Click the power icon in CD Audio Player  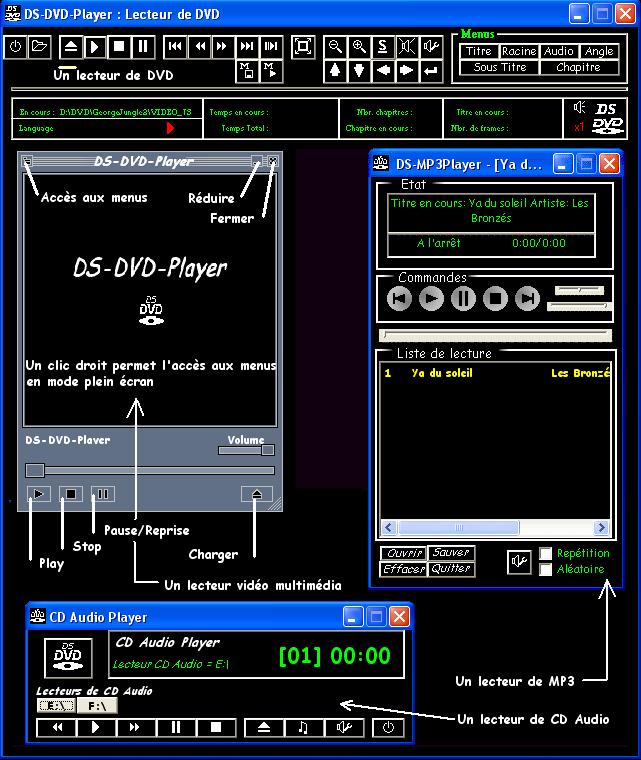pos(388,728)
